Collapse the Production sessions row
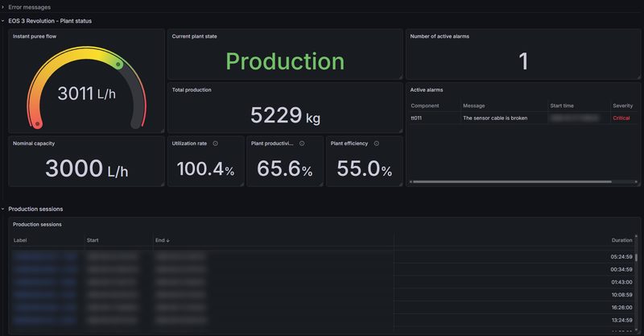644x336 pixels. tap(35, 209)
